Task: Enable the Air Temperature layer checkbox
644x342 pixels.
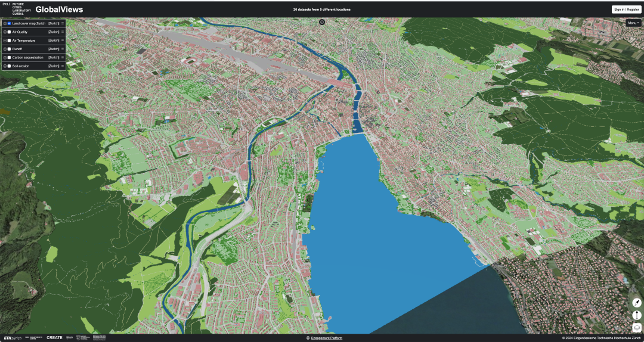Action: pos(10,41)
